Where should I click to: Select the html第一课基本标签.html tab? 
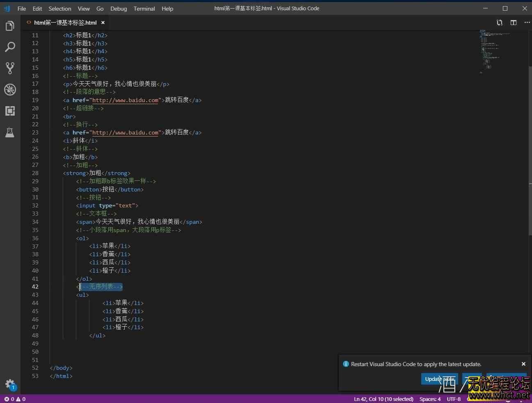65,23
